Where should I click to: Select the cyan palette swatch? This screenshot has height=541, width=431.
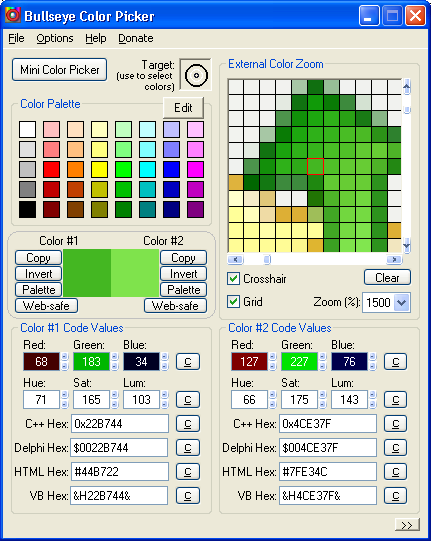[147, 169]
